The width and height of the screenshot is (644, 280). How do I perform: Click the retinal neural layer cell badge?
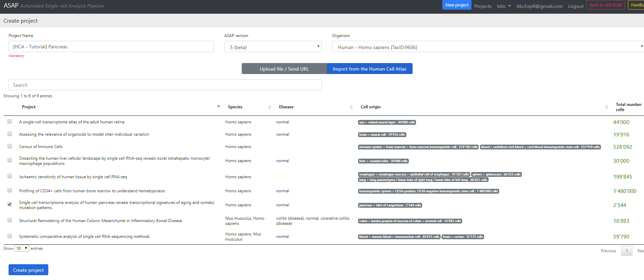[387, 122]
